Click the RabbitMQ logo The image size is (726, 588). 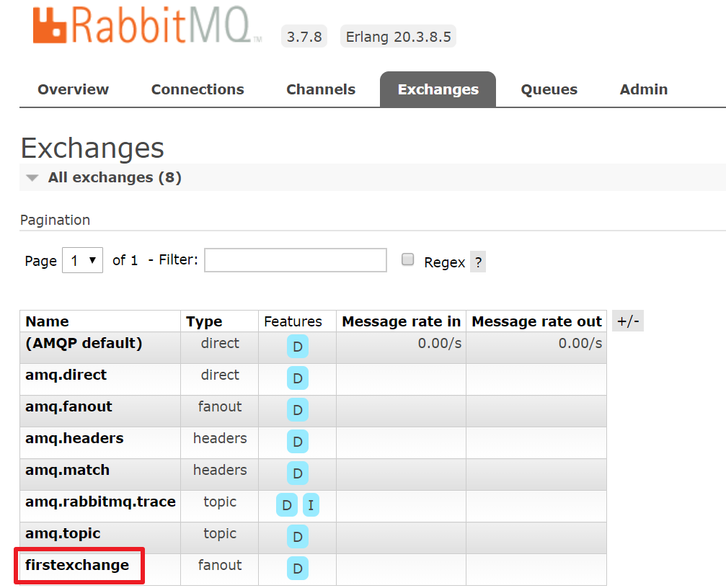[x=147, y=26]
